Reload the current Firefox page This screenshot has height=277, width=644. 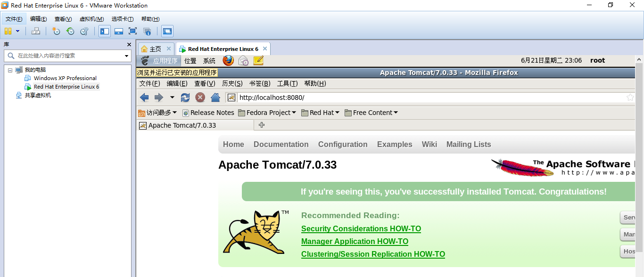coord(185,98)
